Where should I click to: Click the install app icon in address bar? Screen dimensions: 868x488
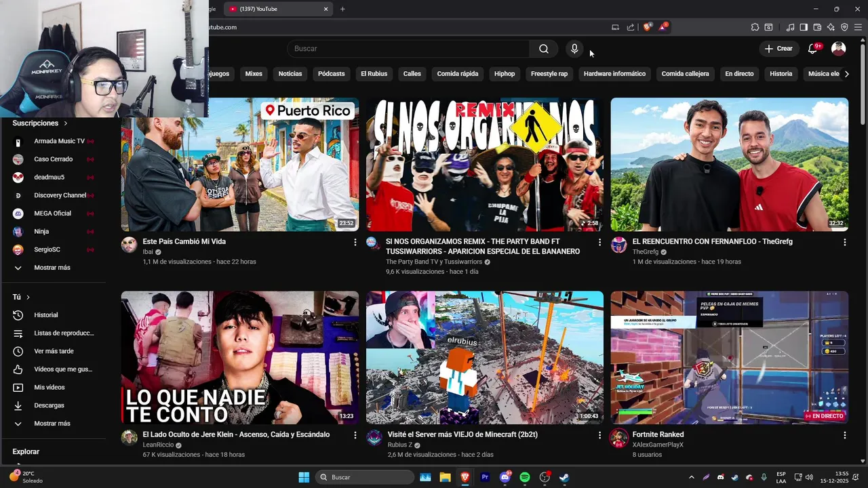pos(615,27)
